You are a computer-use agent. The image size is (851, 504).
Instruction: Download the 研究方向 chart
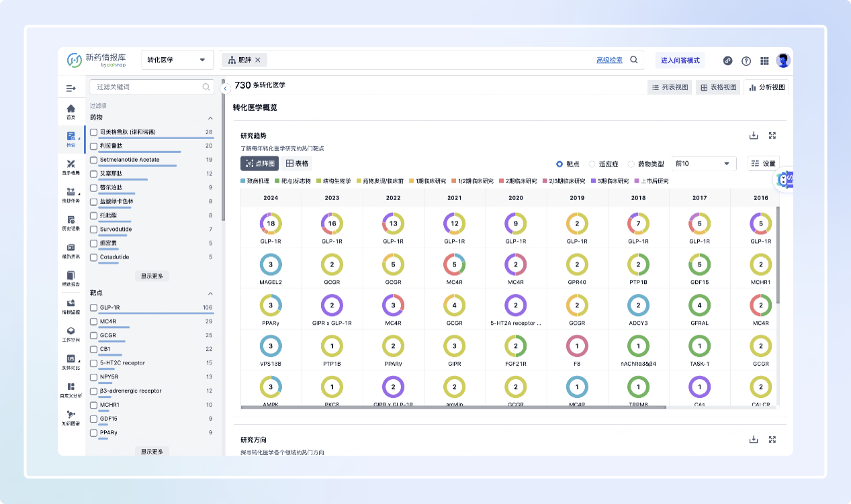pos(754,440)
